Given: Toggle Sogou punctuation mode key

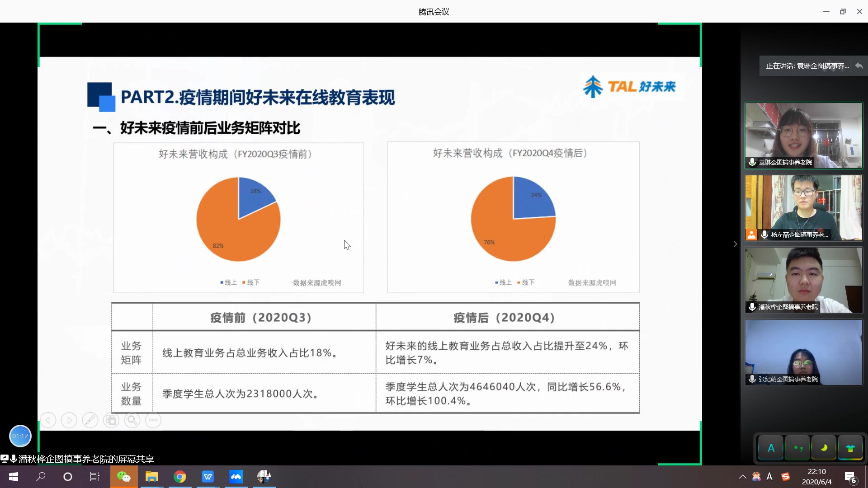Looking at the screenshot, I should pos(797,448).
